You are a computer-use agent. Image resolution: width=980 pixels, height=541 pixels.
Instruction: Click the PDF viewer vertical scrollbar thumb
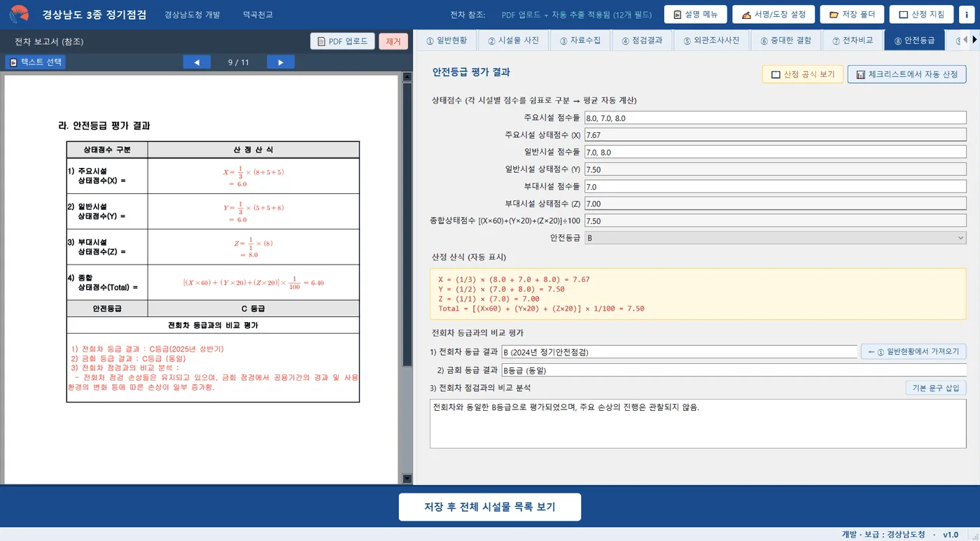407,225
